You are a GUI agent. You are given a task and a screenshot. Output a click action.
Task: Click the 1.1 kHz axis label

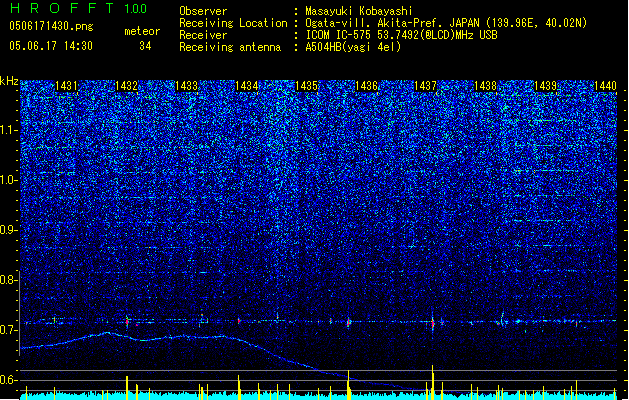pos(9,130)
